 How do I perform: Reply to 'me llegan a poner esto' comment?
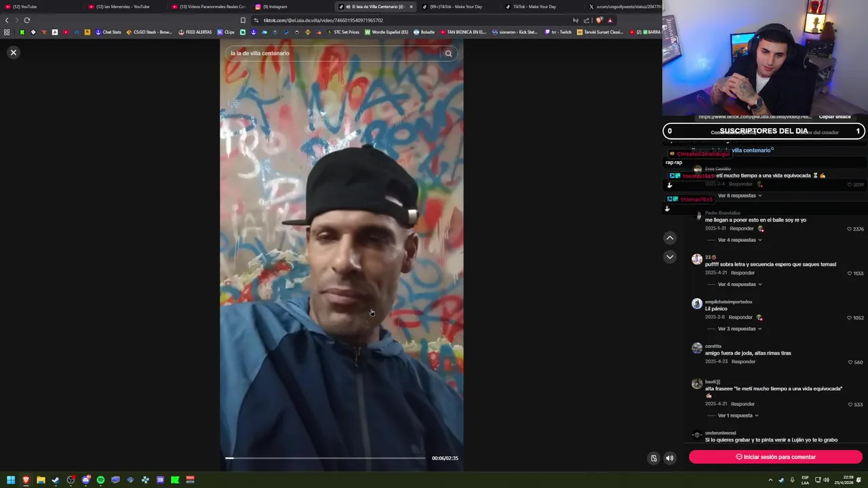point(741,228)
